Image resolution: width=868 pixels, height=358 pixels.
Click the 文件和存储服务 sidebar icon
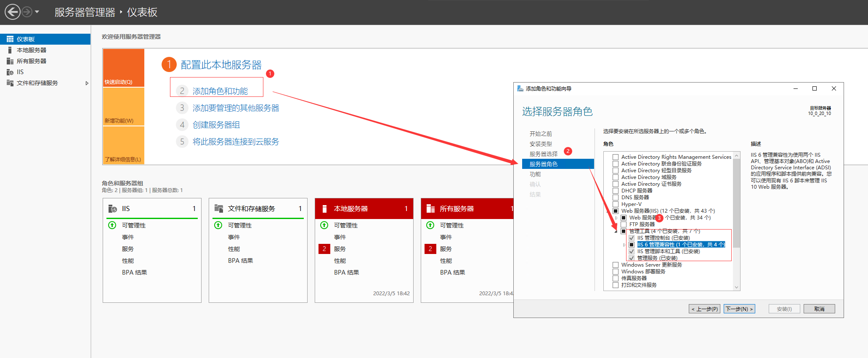(10, 83)
